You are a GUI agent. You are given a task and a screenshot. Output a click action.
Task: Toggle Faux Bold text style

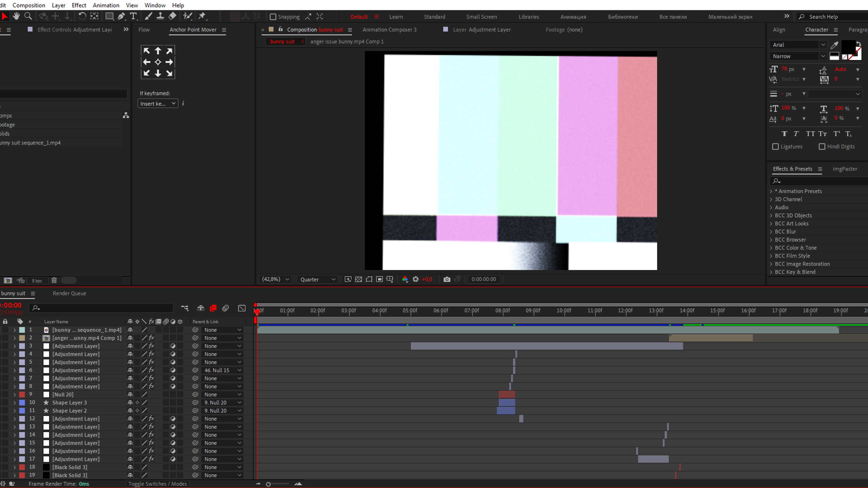pos(784,134)
